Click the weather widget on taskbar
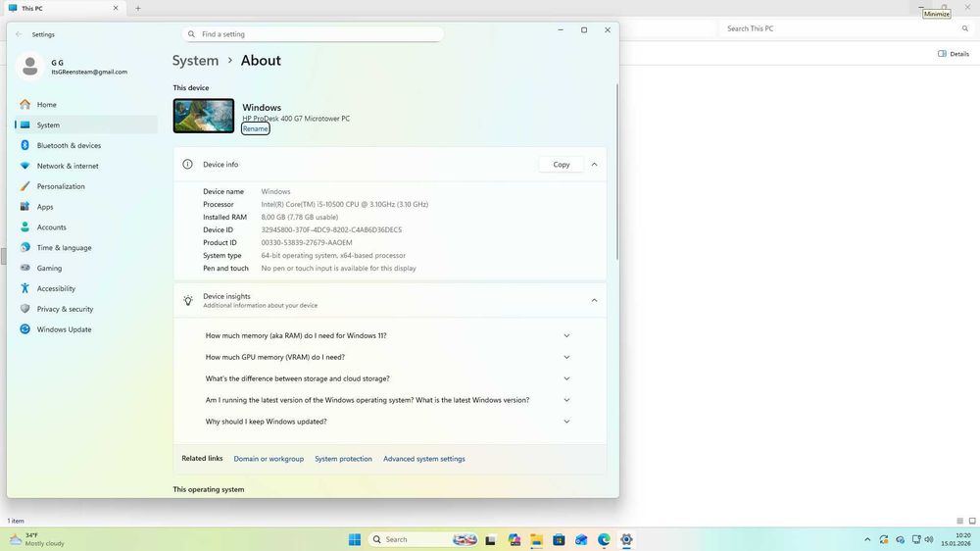This screenshot has width=980, height=551. [x=37, y=539]
